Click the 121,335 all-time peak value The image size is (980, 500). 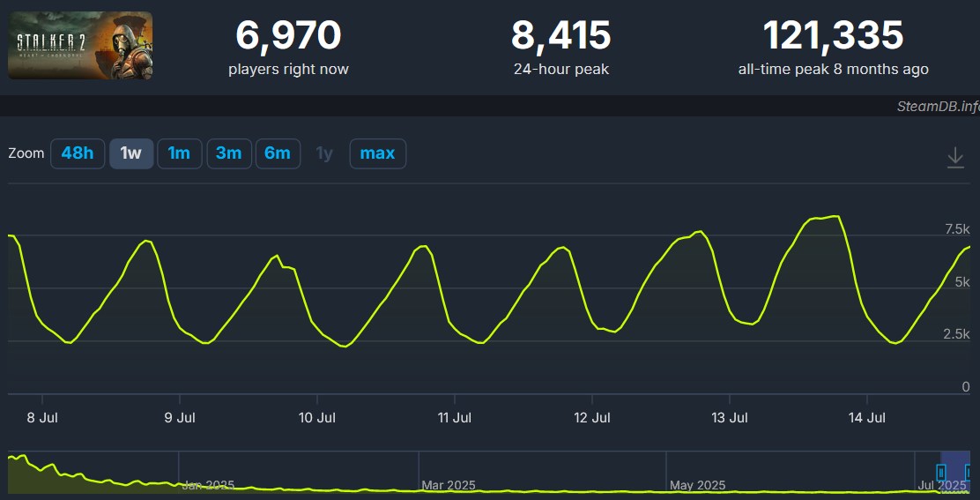tap(833, 35)
